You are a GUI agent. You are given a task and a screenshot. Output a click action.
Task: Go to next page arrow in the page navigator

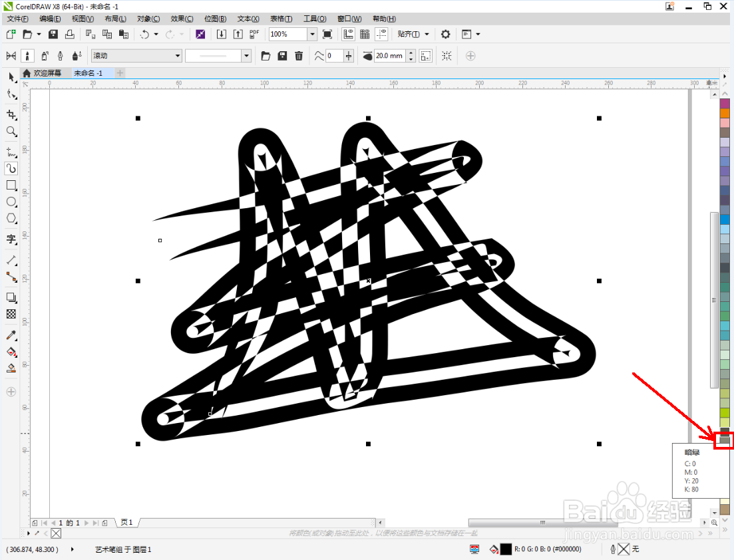(x=87, y=523)
